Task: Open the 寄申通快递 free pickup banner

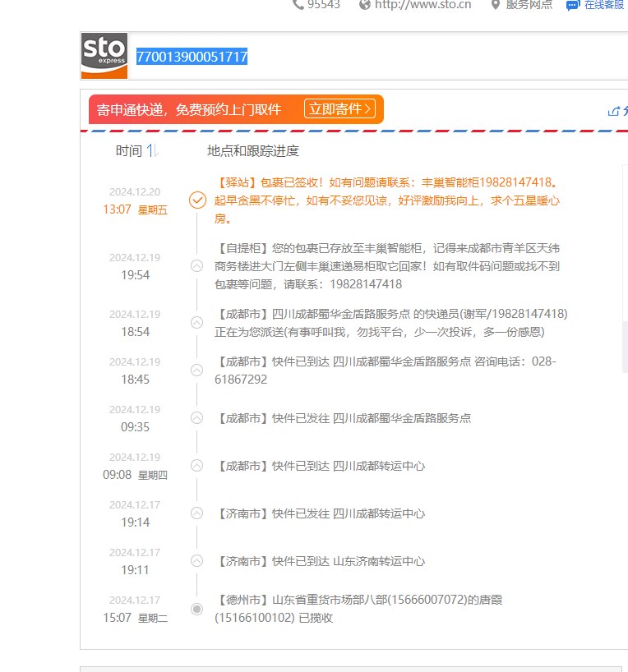Action: (236, 109)
